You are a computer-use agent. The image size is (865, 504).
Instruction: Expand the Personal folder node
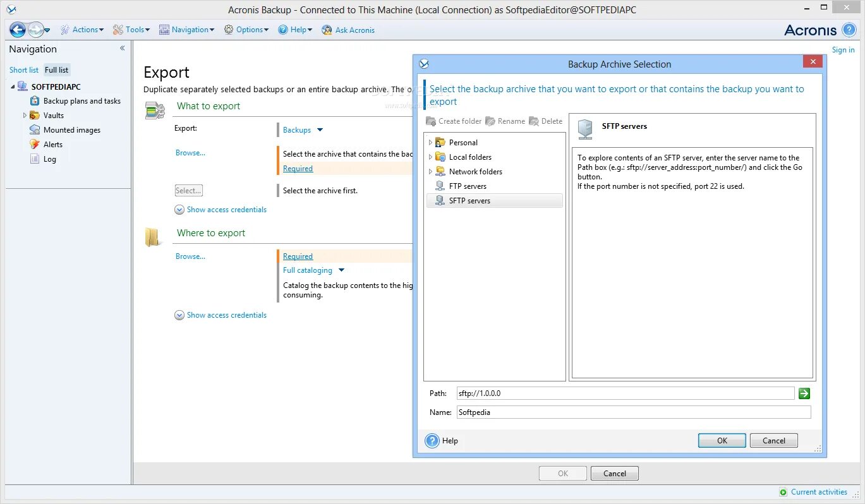[430, 143]
